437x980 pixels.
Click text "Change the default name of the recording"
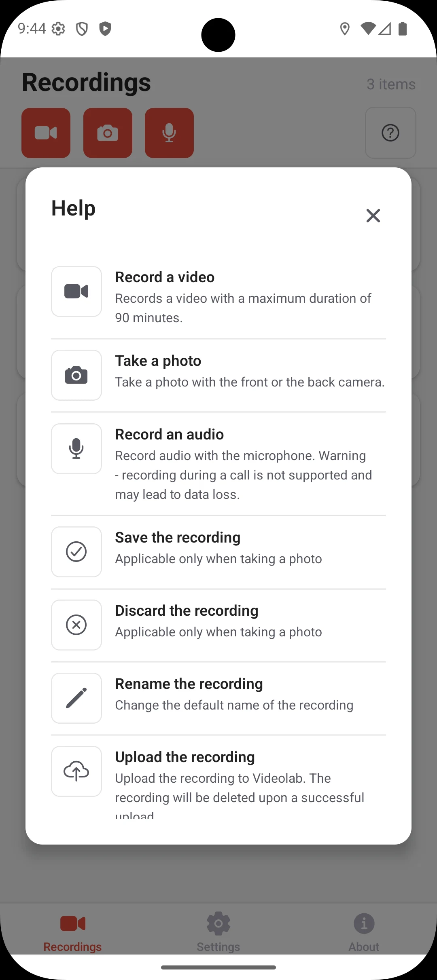point(234,705)
